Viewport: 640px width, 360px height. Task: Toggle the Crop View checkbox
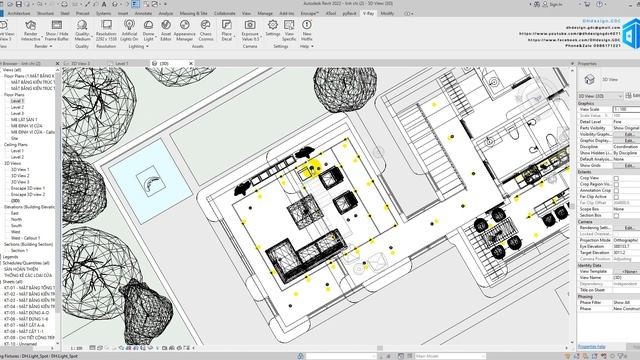(616, 178)
